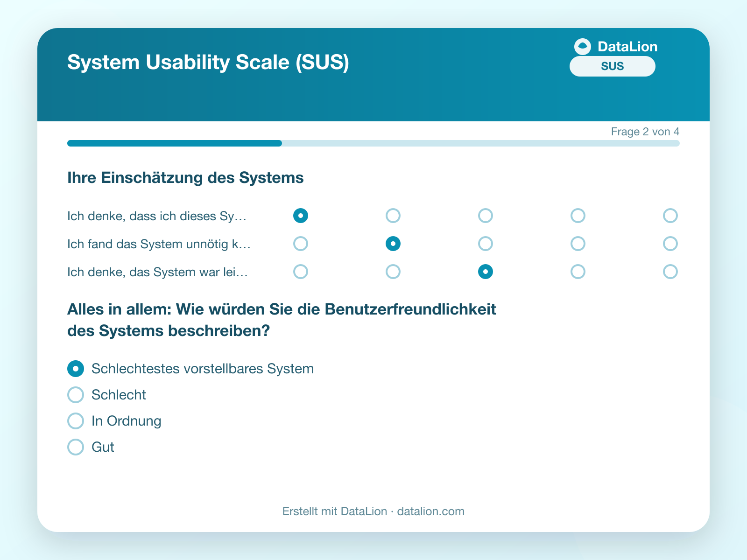Click the DataLion brand name text
Viewport: 747px width, 560px height.
pos(627,47)
